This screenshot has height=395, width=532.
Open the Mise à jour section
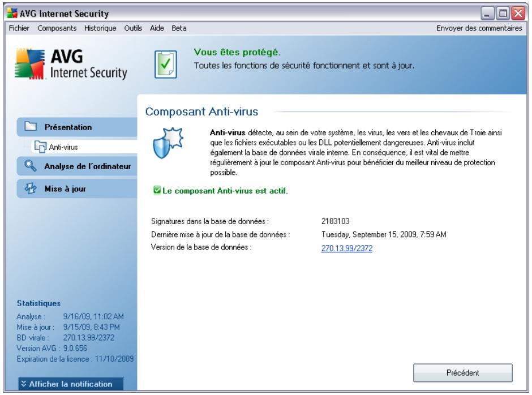tap(77, 188)
